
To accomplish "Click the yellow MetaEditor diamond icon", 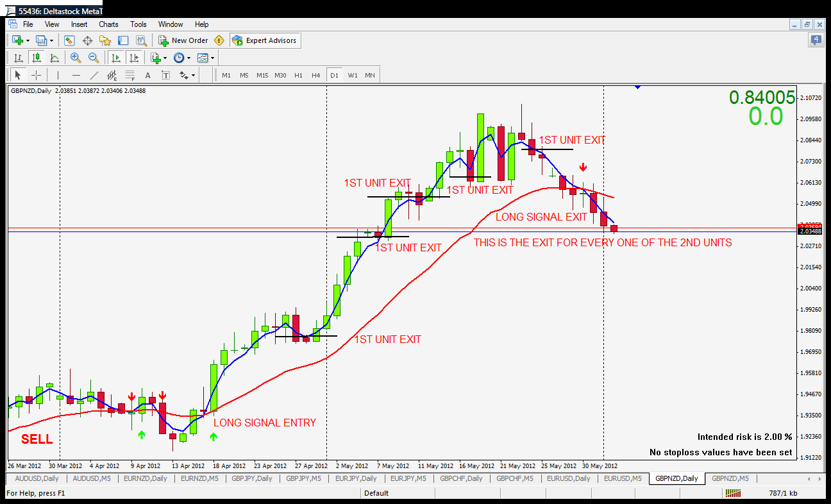I will pos(219,40).
